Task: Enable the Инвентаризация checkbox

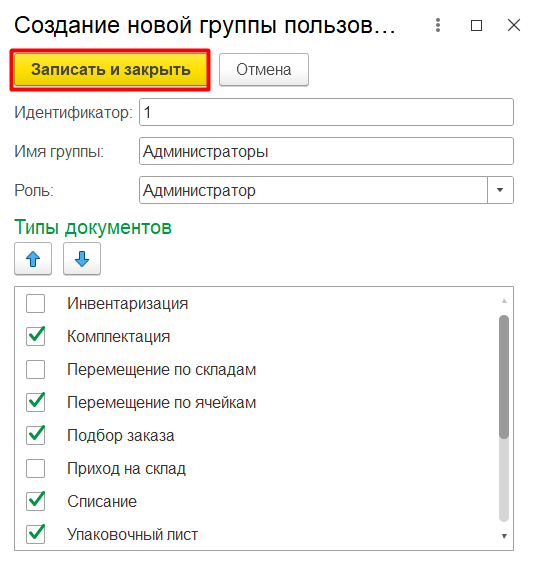Action: click(35, 303)
